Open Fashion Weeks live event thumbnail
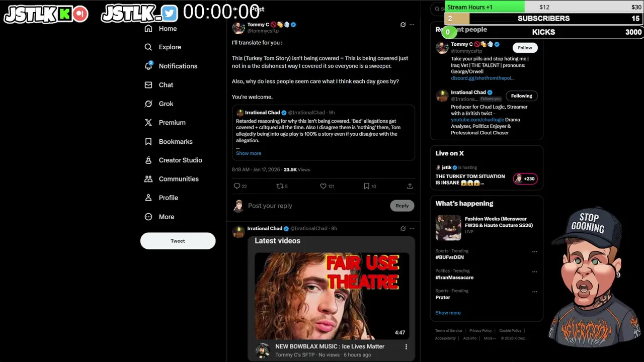This screenshot has width=644, height=362. [x=448, y=228]
